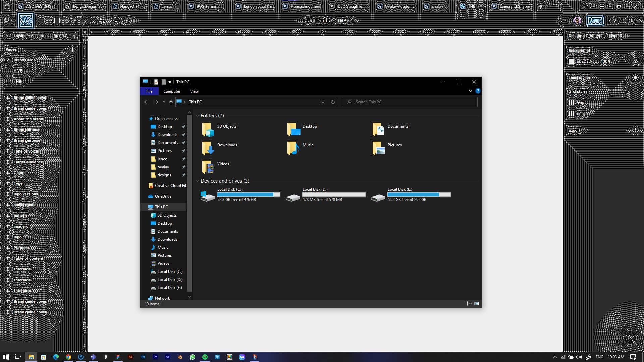
Task: Go forward in File Explorer
Action: pyautogui.click(x=156, y=102)
